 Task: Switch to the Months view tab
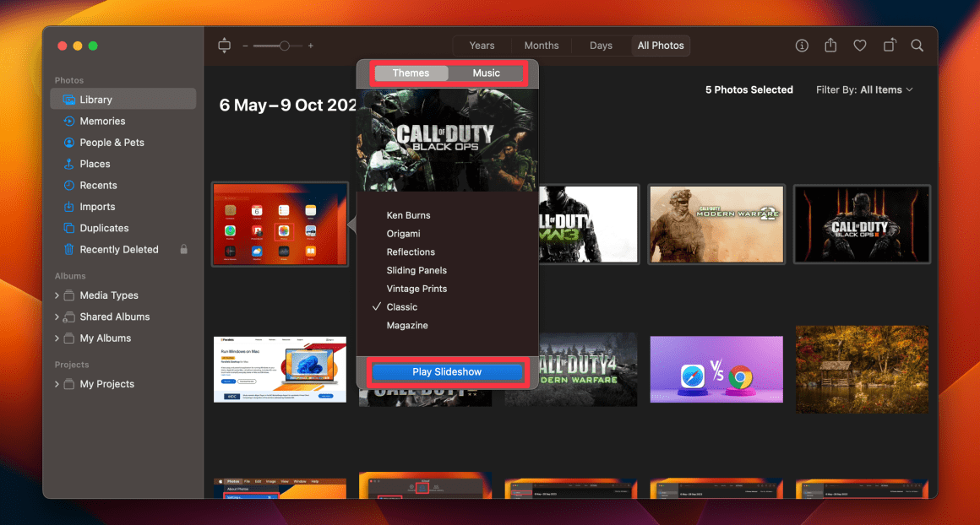tap(542, 45)
